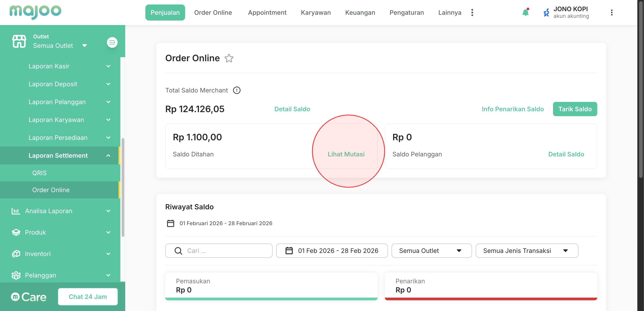Screen dimensions: 644x311
Task: Star the Order Online page as favorite
Action: pos(229,58)
